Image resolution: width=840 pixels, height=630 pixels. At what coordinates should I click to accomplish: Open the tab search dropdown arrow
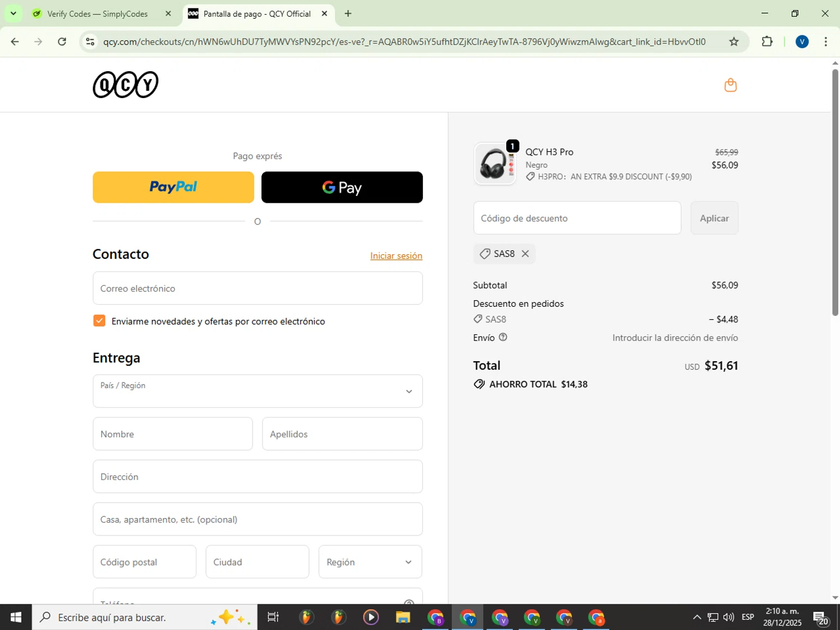[13, 13]
